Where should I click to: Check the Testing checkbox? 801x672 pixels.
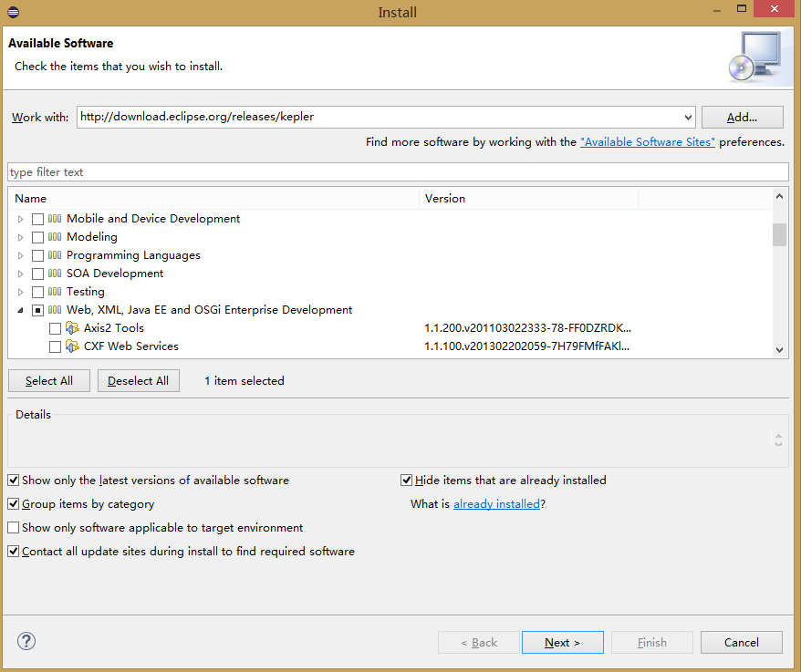click(37, 292)
